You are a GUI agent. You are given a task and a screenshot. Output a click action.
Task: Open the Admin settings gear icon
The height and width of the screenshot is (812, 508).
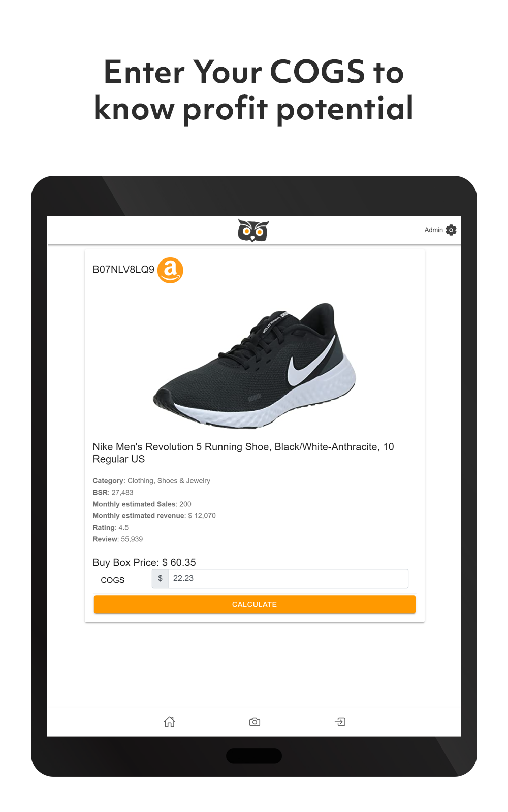[x=451, y=230]
